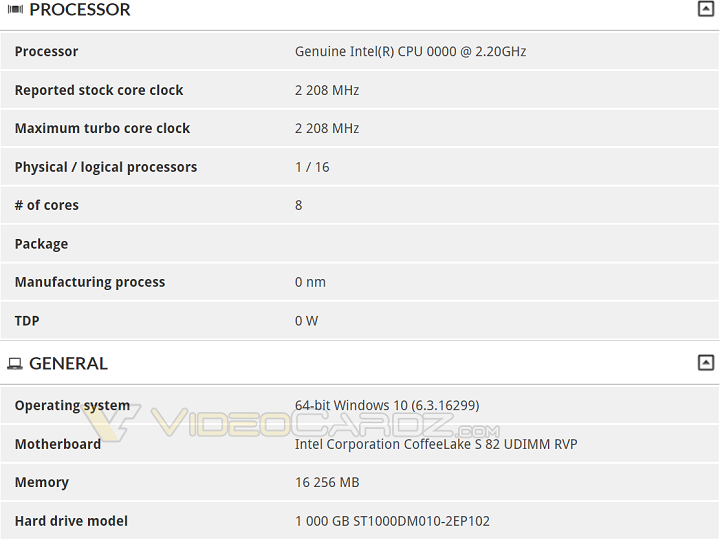Click the Operating system label

(72, 406)
